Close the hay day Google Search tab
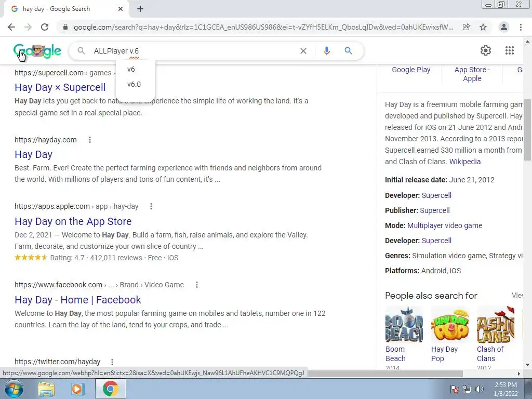This screenshot has width=532, height=399. [x=121, y=9]
